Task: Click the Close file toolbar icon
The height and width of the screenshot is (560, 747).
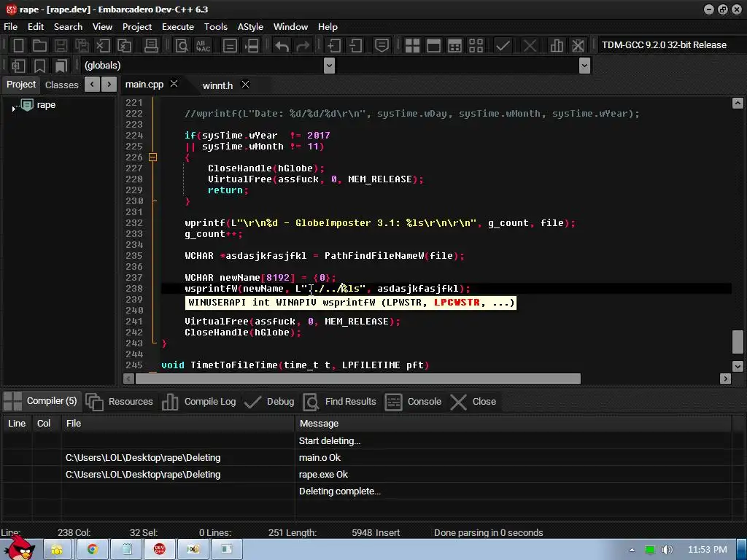Action: (103, 46)
